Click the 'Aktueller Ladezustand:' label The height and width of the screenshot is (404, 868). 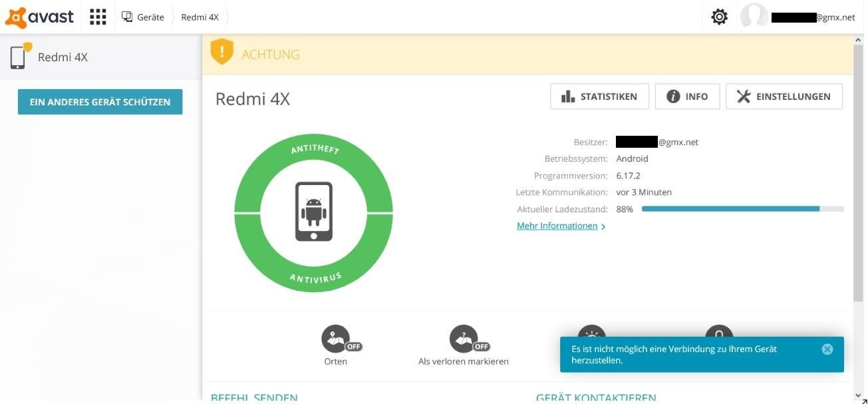tap(562, 209)
